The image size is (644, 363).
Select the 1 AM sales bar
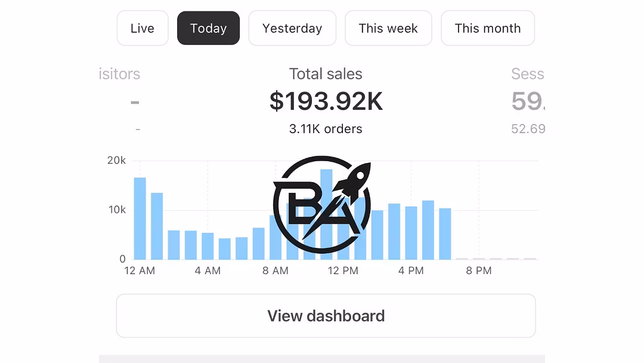click(157, 226)
